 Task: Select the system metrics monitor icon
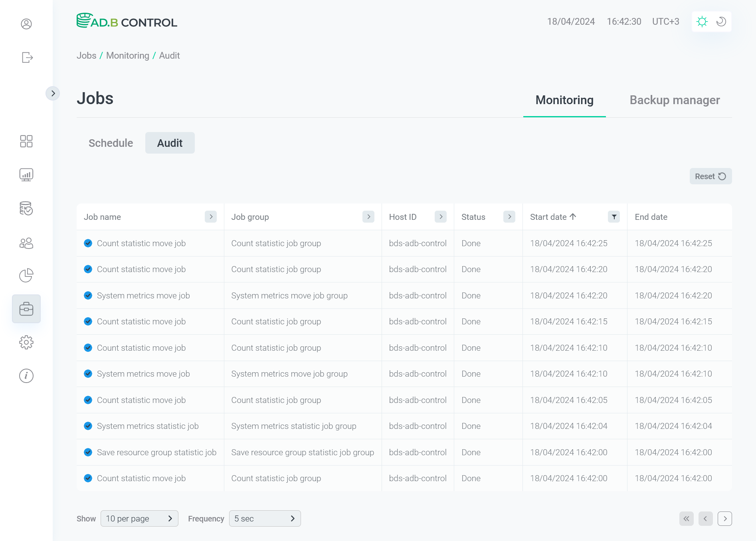[x=26, y=175]
